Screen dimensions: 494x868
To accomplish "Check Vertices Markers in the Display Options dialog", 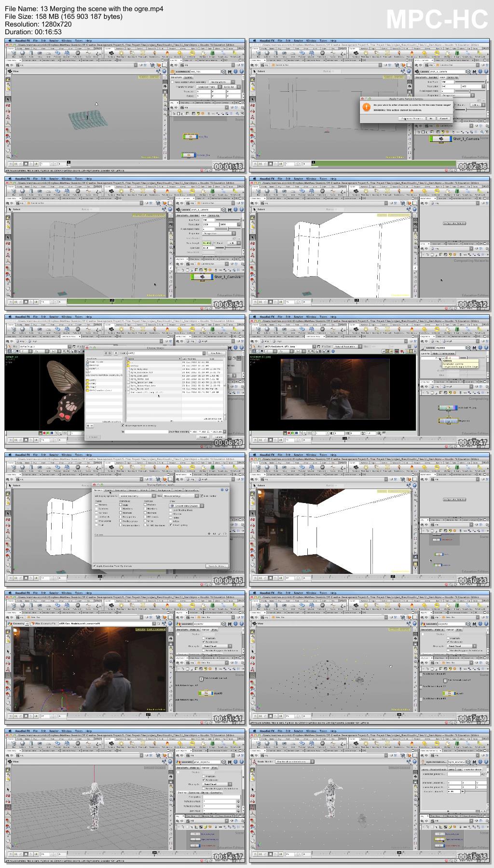I will pos(145,504).
